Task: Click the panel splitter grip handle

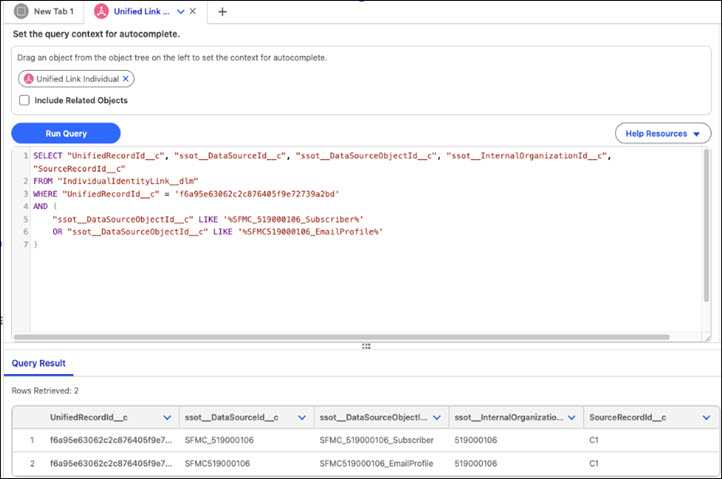Action: [x=366, y=346]
